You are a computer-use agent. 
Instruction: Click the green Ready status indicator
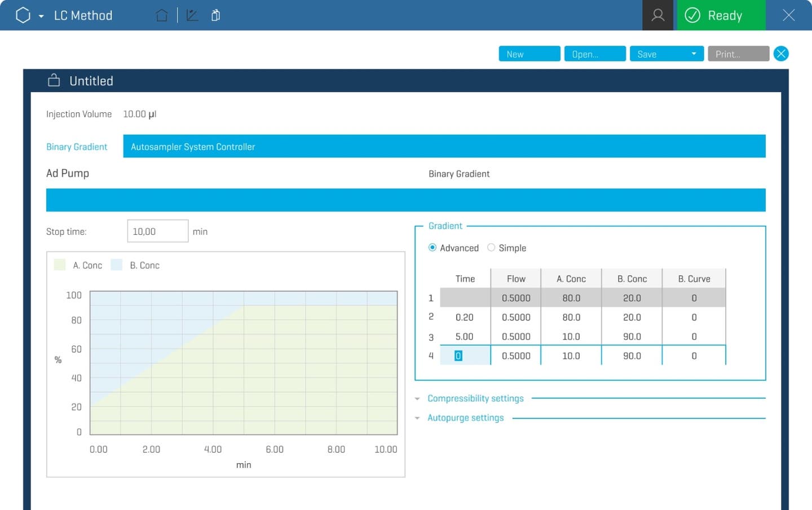coord(721,15)
